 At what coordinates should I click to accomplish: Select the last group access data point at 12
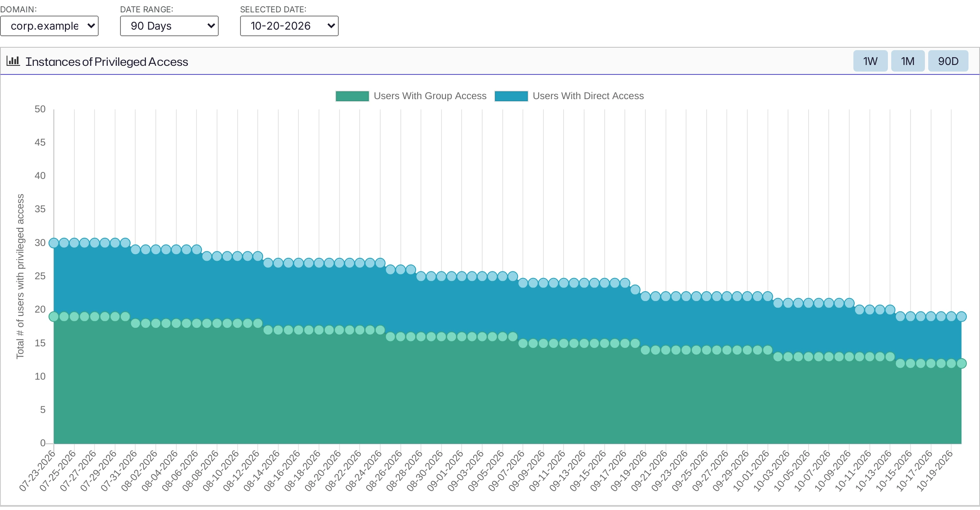962,363
